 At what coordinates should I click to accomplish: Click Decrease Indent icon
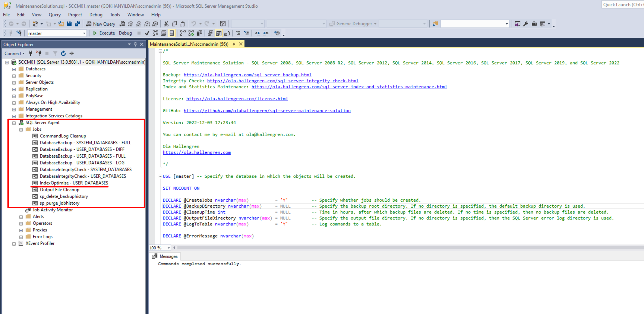tap(257, 33)
